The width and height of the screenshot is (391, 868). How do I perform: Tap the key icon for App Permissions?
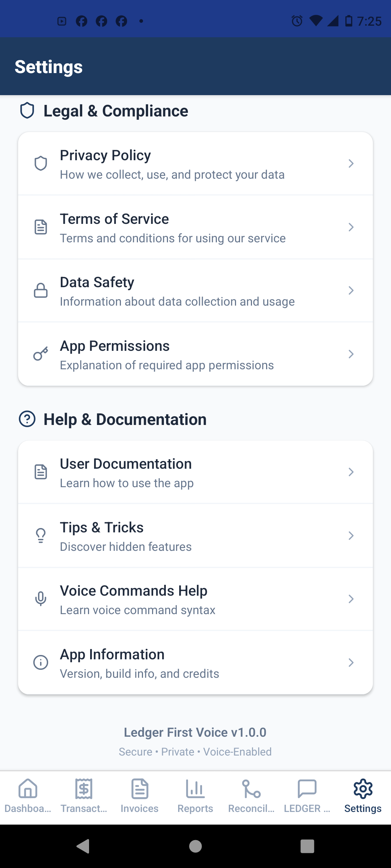[x=41, y=354]
